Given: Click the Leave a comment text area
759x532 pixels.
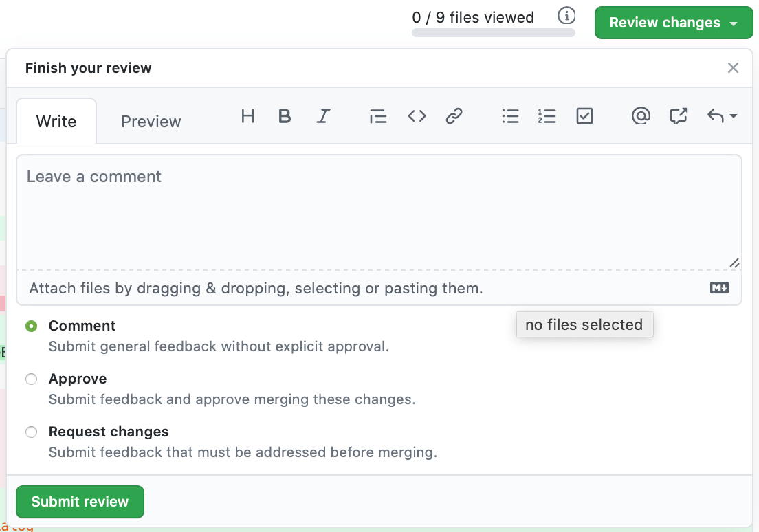Looking at the screenshot, I should [378, 212].
